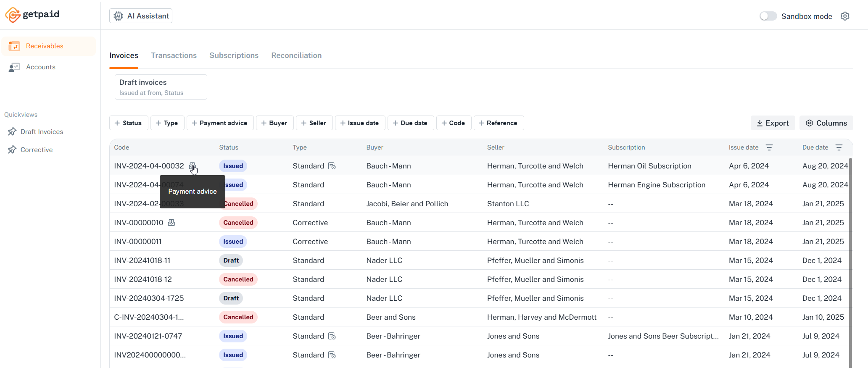This screenshot has width=868, height=368.
Task: Click subscription icon next to Standard in INV-2024-04-00032 row
Action: click(x=332, y=166)
